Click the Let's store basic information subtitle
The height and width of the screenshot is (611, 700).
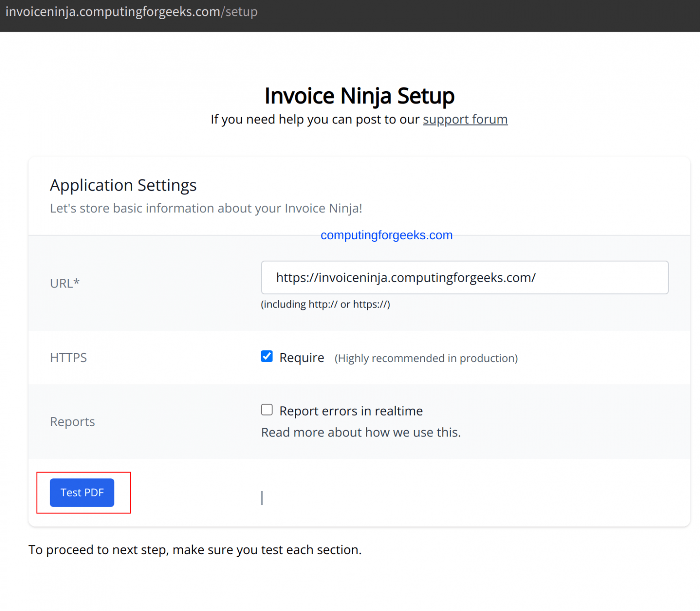tap(206, 208)
